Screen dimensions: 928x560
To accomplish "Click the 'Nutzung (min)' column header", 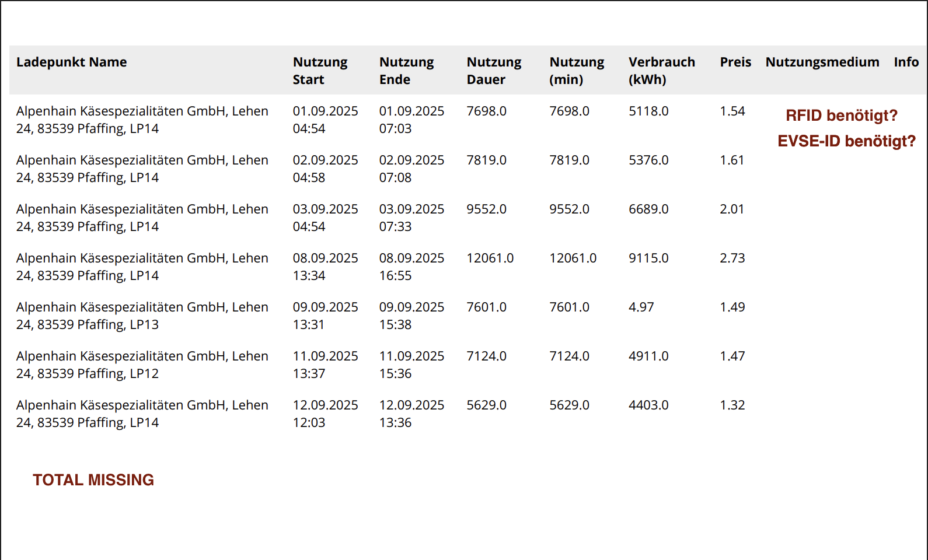I will pos(577,71).
